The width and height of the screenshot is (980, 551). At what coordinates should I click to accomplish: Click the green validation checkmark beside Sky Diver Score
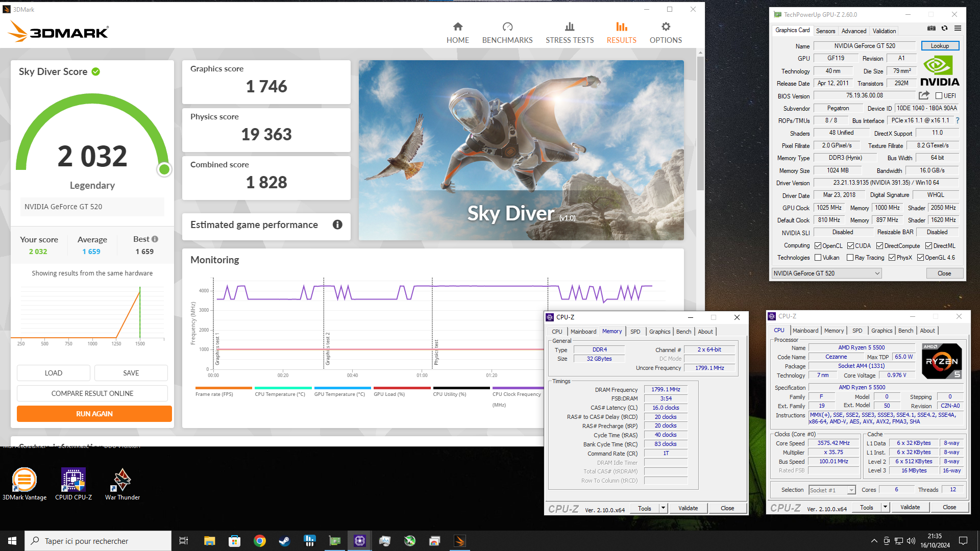(96, 72)
